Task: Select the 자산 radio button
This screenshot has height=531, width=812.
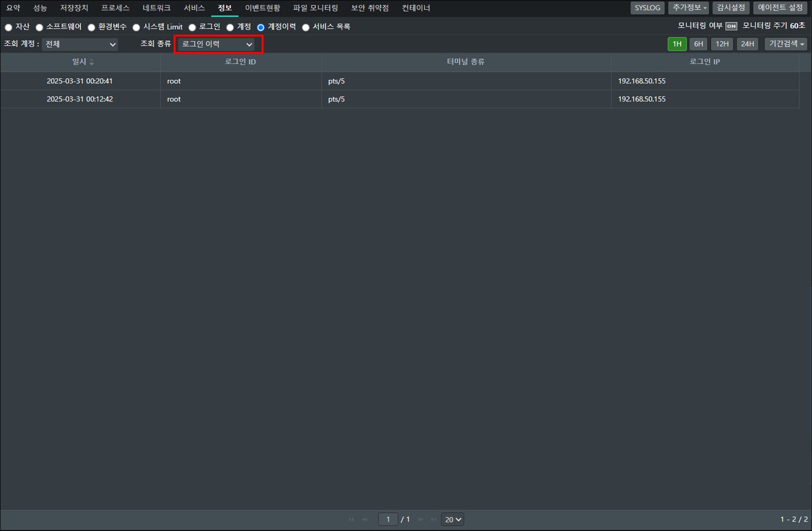Action: (8, 27)
